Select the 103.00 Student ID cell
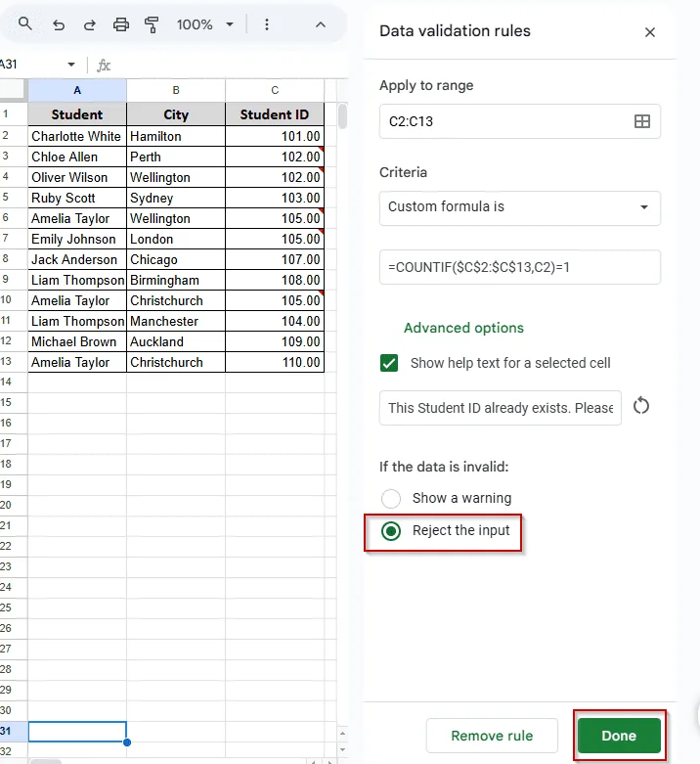700x764 pixels. 275,198
